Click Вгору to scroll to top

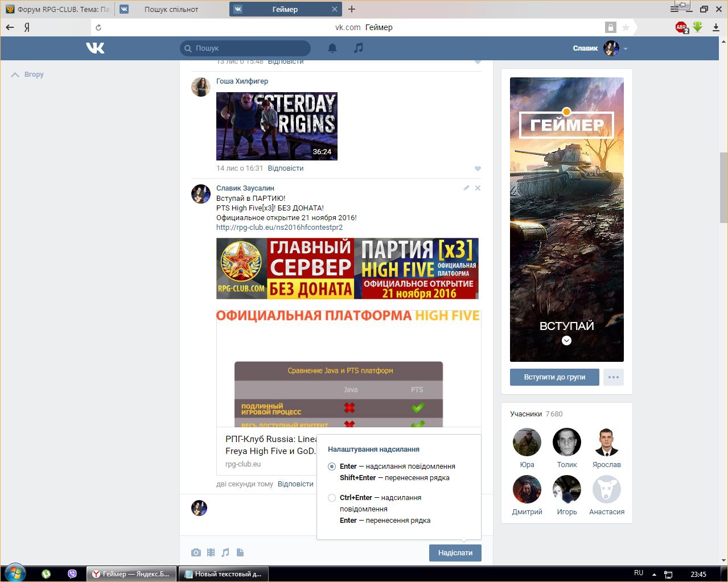coord(28,75)
